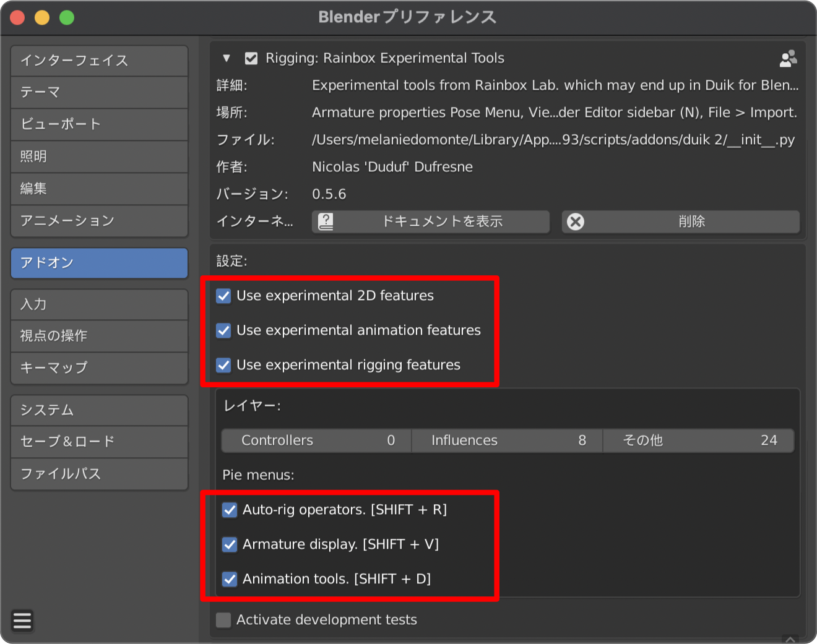Screen dimensions: 817x644
Task: Open the 入力 preferences tab
Action: click(99, 304)
